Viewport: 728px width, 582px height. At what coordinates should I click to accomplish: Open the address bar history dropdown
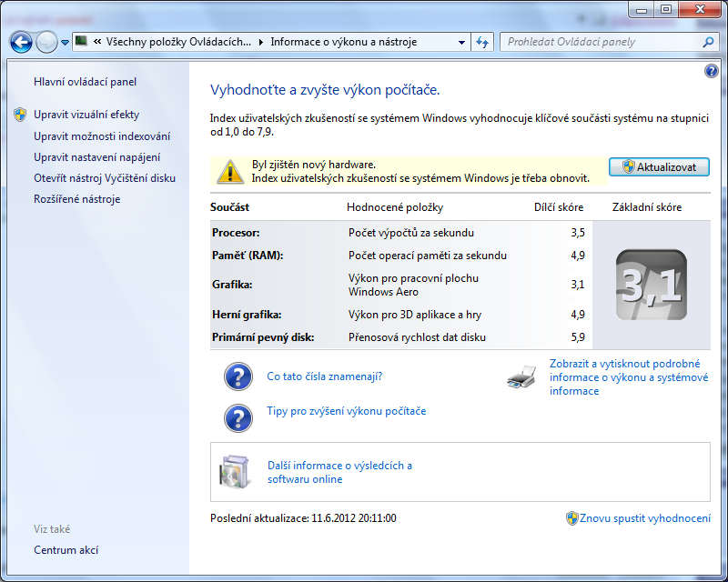(461, 42)
